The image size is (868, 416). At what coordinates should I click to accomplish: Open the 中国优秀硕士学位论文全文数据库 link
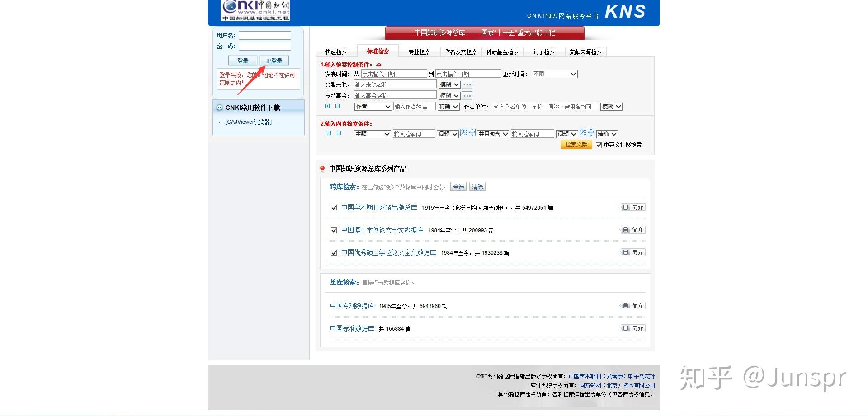[x=388, y=252]
